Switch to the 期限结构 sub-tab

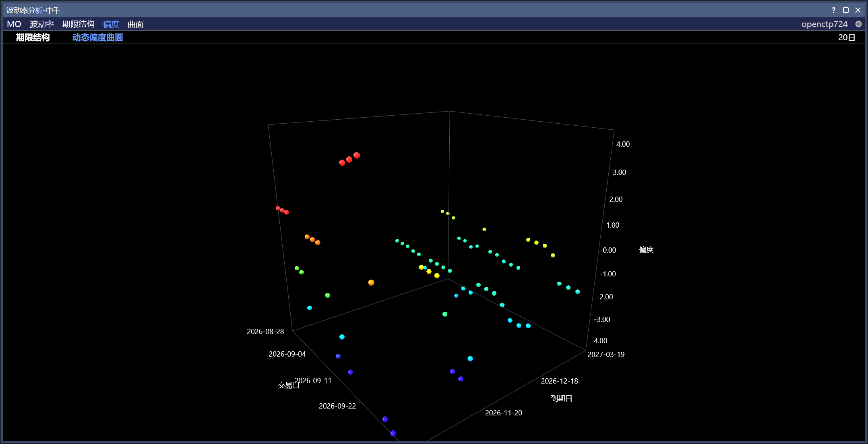(33, 37)
